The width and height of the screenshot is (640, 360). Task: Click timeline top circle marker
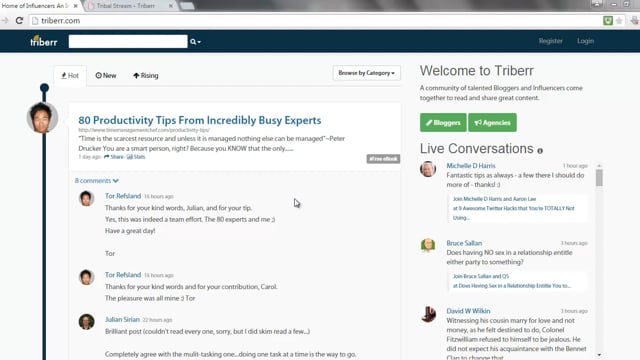point(44,87)
